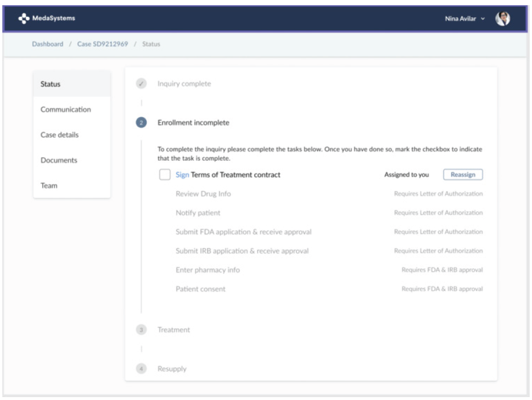532x400 pixels.
Task: Open the Nina Avilar user dropdown
Action: coord(466,20)
